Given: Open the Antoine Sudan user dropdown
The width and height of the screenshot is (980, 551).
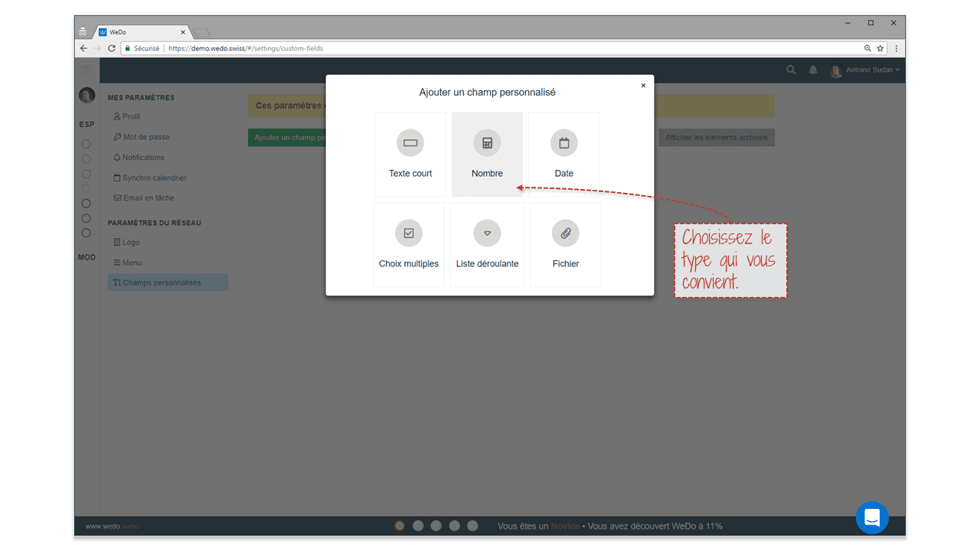Looking at the screenshot, I should click(x=865, y=70).
